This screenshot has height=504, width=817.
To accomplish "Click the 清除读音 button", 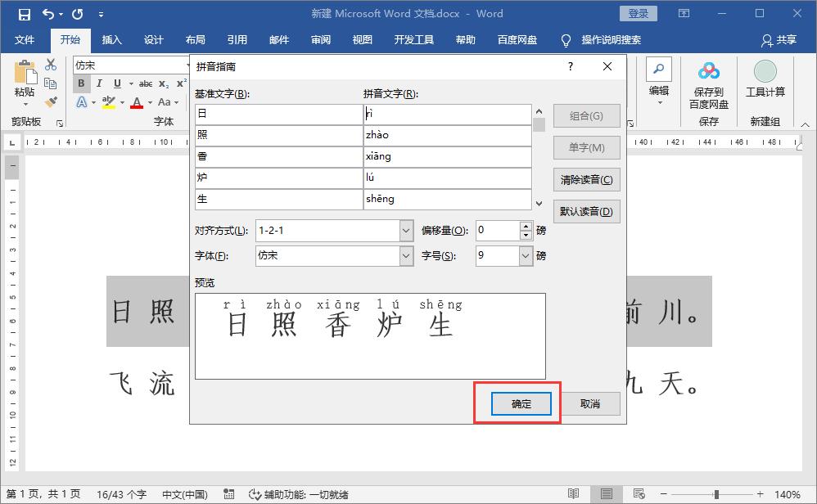I will (586, 179).
